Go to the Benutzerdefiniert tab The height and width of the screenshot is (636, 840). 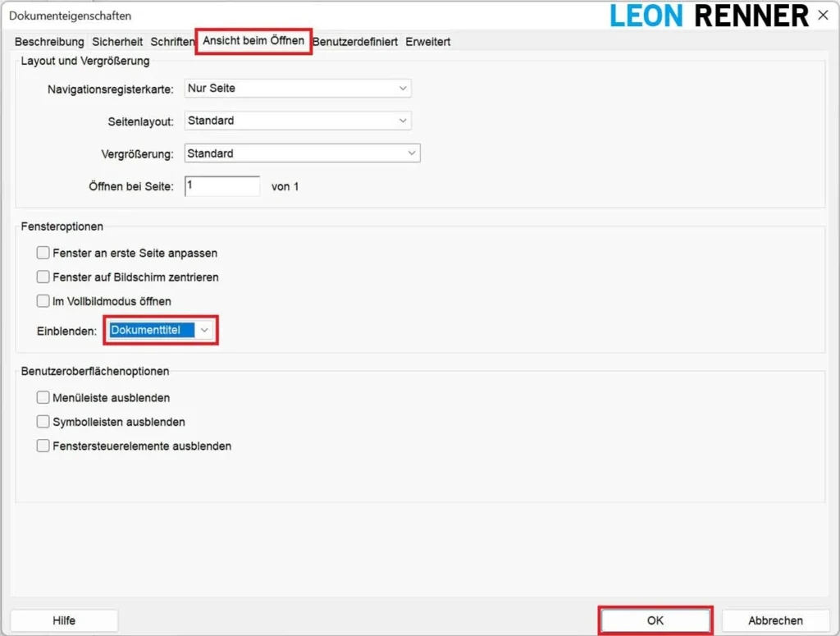(355, 42)
